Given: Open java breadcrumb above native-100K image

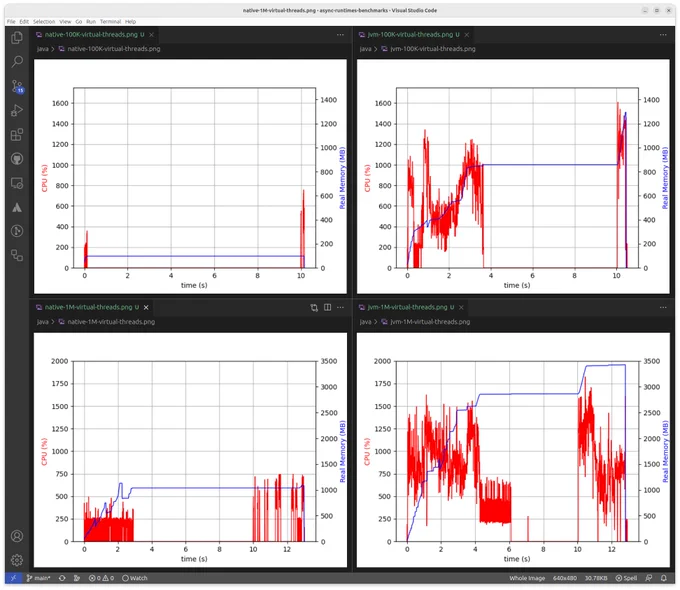Looking at the screenshot, I should [x=42, y=49].
